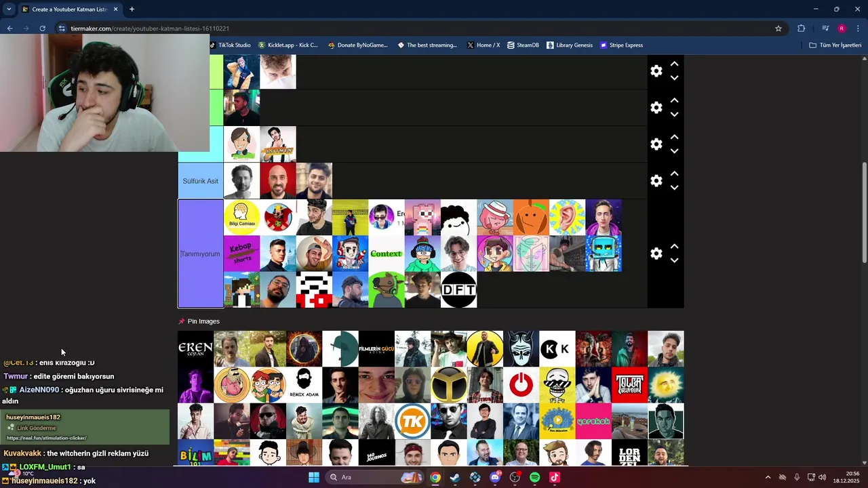Image resolution: width=868 pixels, height=488 pixels.
Task: Open the Kicklet.app bookmark
Action: 288,45
